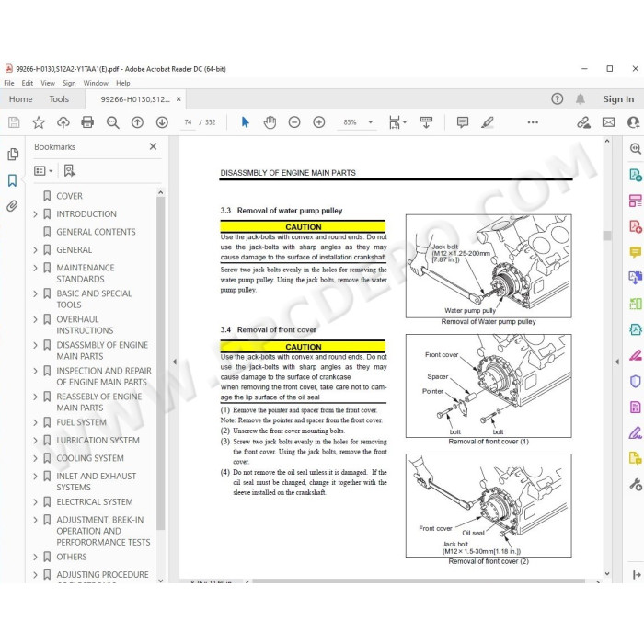644x644 pixels.
Task: Upload file to cloud icon
Action: coord(63,122)
